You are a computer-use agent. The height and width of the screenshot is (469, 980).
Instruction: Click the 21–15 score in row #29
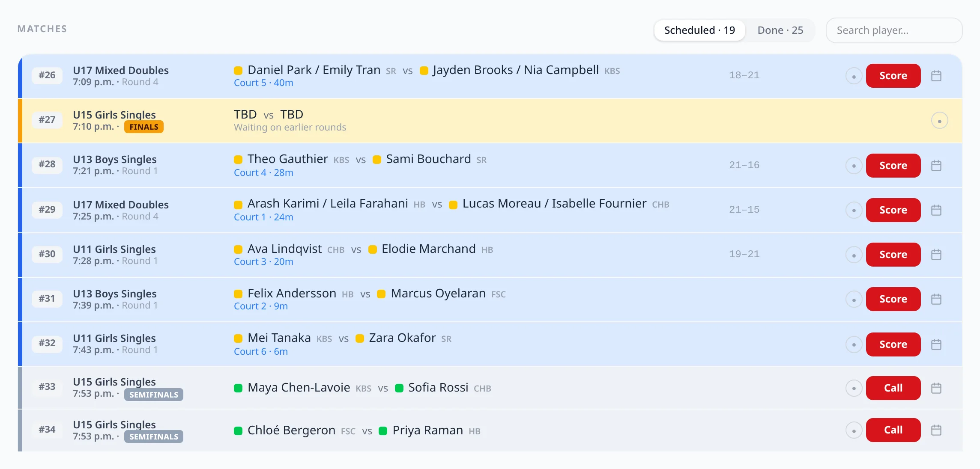744,210
